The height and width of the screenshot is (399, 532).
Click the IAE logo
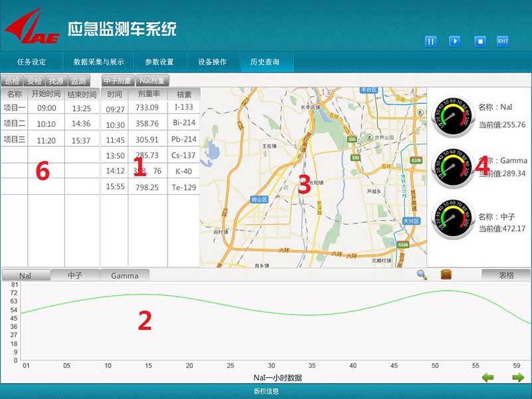click(x=31, y=26)
